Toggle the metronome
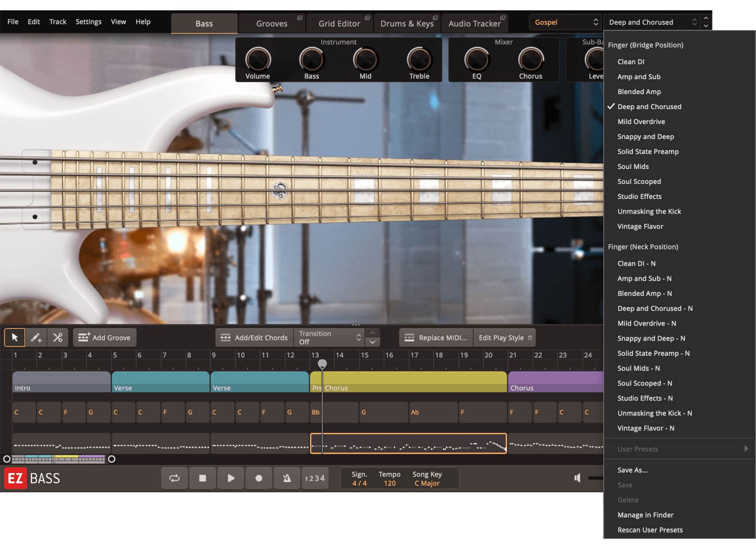Image resolution: width=756 pixels, height=550 pixels. (x=287, y=478)
